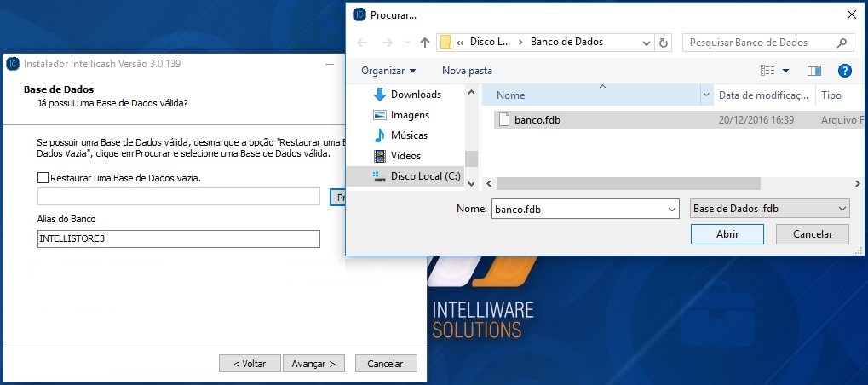Click the Forward arrow in Procurar dialog

tap(388, 43)
